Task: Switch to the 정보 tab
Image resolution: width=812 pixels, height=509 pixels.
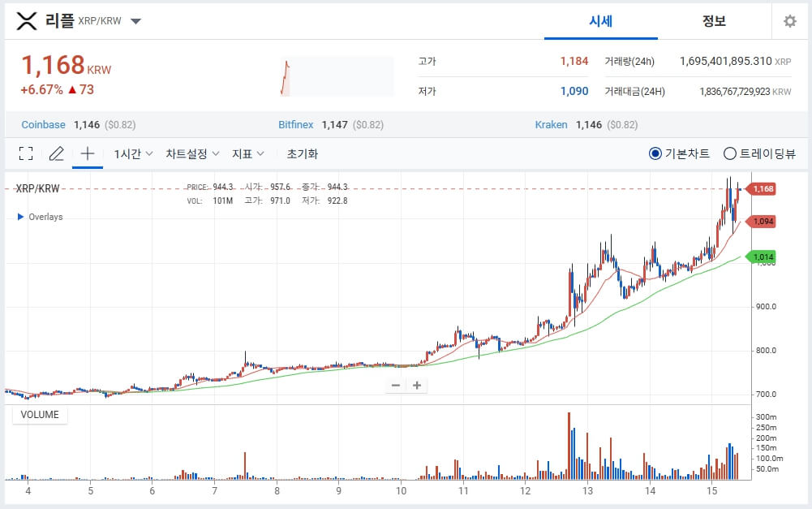Action: pos(713,22)
